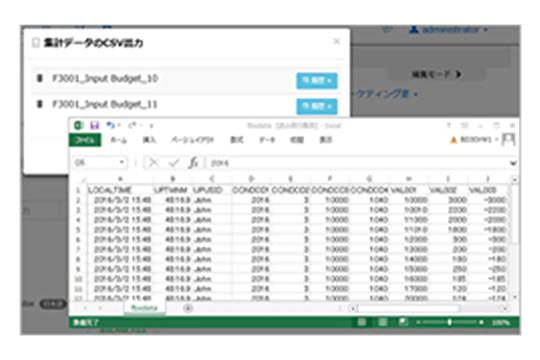
Task: Click the horizontal scrollbar left arrow
Action: [x=352, y=308]
